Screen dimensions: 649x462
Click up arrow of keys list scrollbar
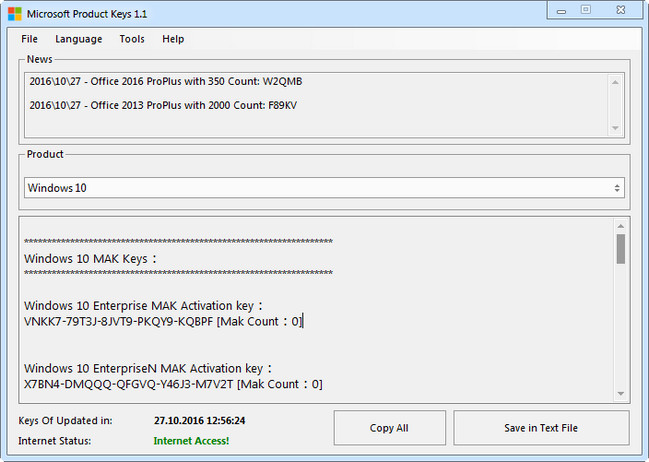pos(620,226)
